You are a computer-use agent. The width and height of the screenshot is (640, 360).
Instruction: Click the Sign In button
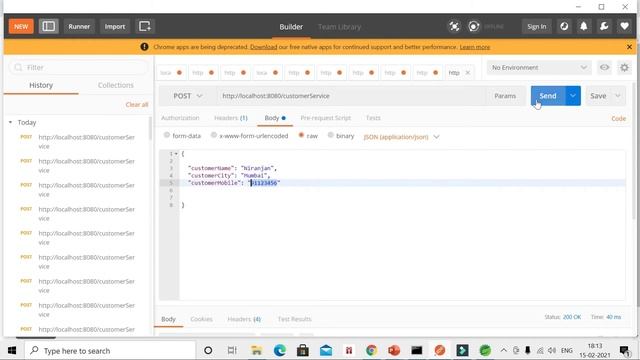coord(536,27)
